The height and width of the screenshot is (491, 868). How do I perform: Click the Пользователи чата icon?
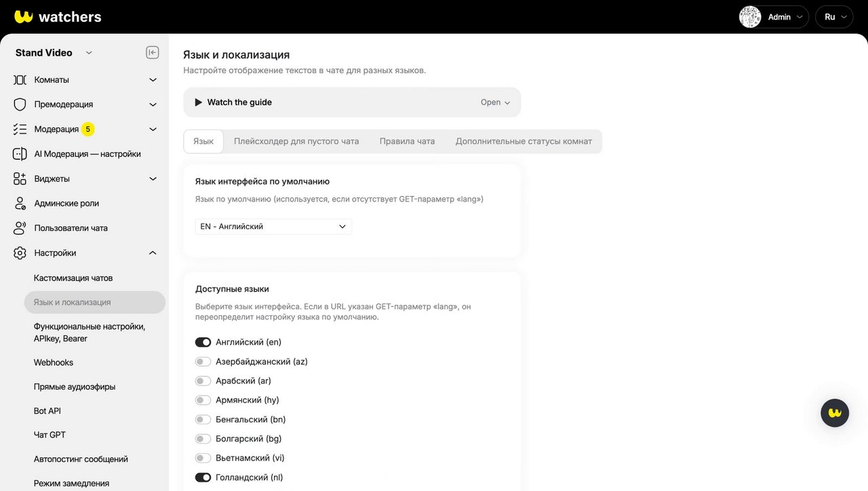click(20, 228)
